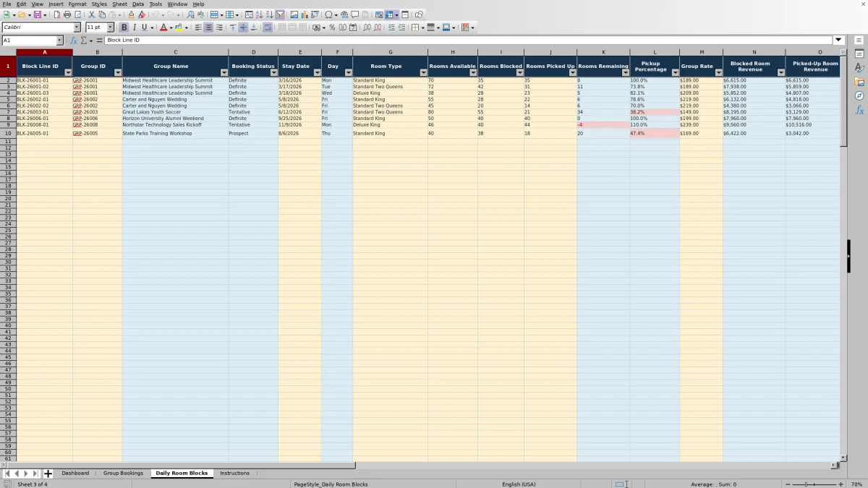Click the Clone Formatting paintbrush icon
This screenshot has height=488, width=868.
[x=131, y=14]
